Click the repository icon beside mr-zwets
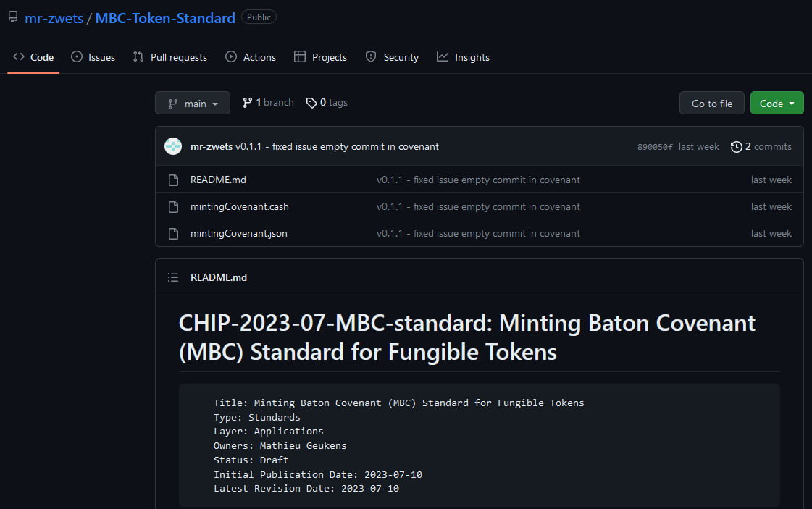This screenshot has width=812, height=509. tap(13, 17)
